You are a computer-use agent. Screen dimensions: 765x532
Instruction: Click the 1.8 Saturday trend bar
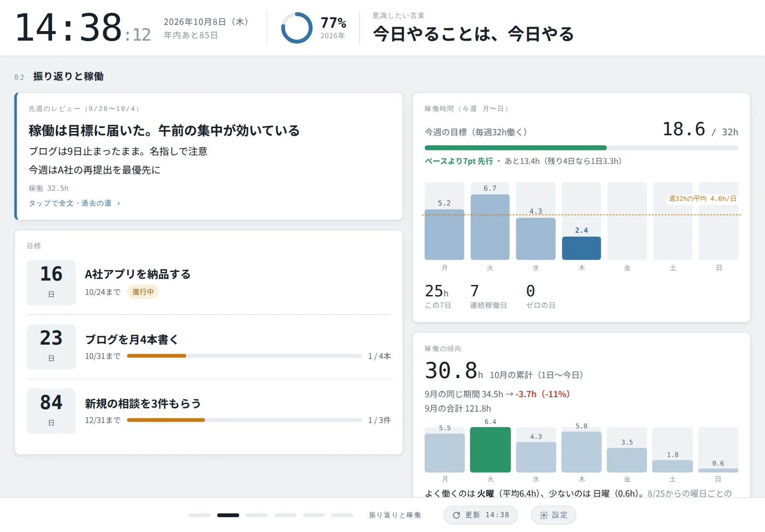point(673,466)
